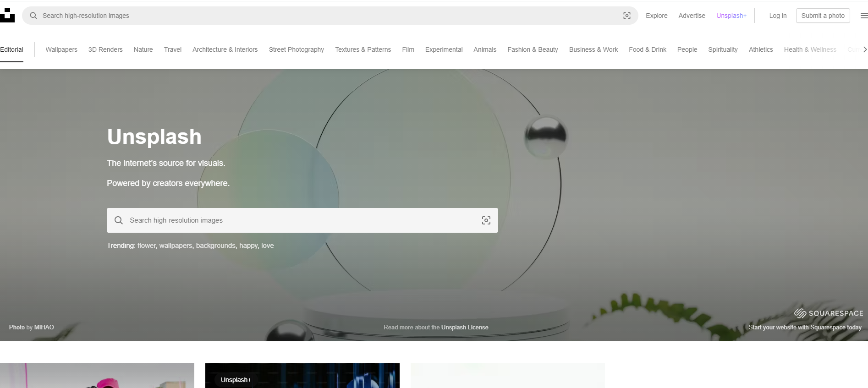Viewport: 868px width, 388px height.
Task: Open photographer MIHAO's profile link
Action: pos(44,327)
